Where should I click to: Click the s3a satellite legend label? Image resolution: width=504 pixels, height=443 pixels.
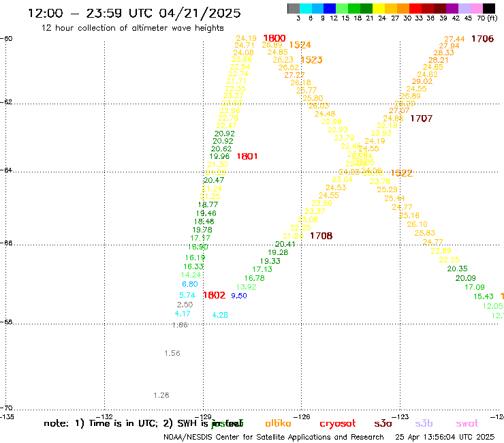(383, 424)
